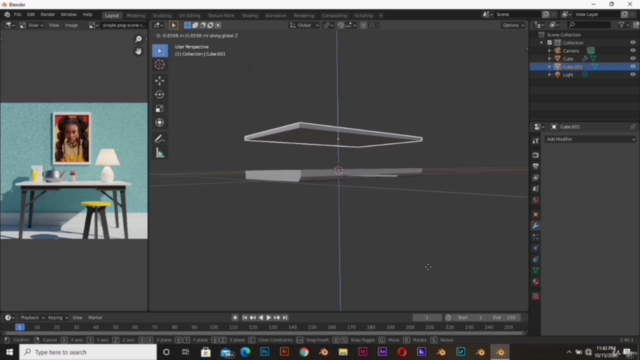This screenshot has height=360, width=640.
Task: Jump to the timeline end frame
Action: pos(285,318)
